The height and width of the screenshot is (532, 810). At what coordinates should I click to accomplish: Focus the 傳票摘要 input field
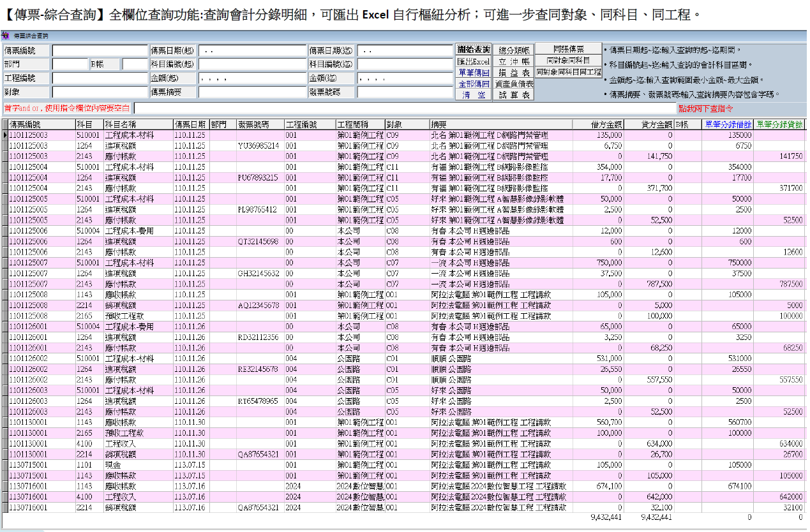tap(252, 92)
